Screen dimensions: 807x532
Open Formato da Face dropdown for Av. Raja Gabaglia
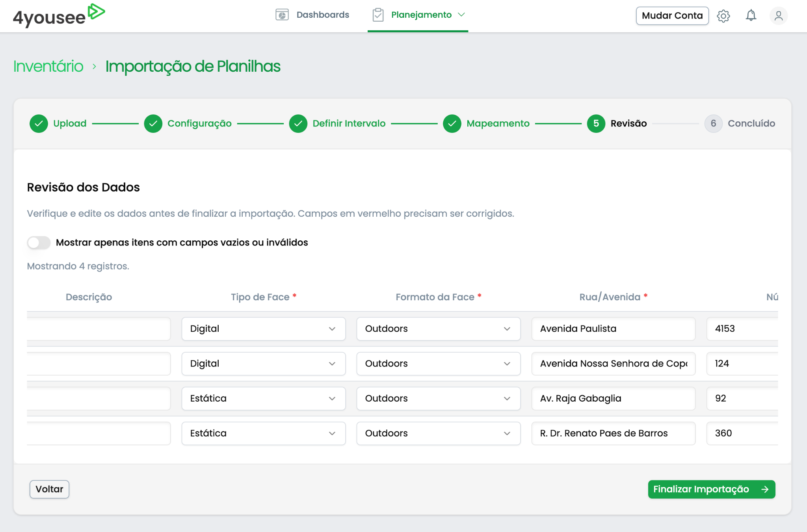tap(438, 398)
